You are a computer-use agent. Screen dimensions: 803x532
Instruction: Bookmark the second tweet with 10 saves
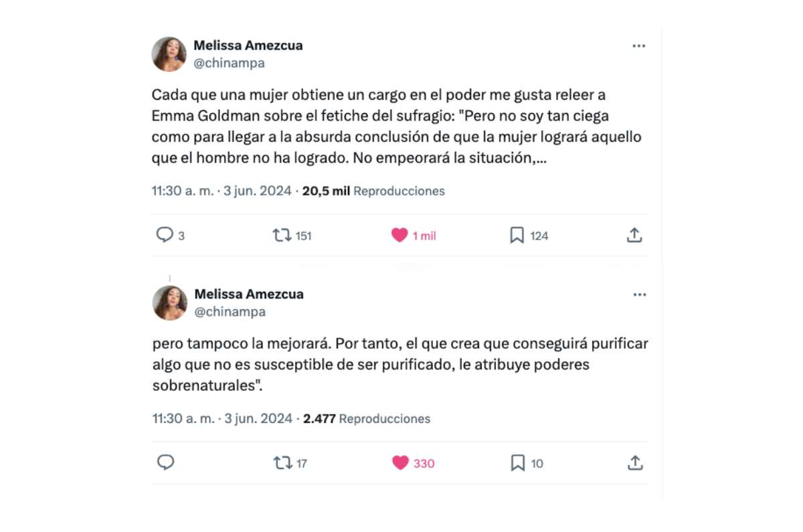pyautogui.click(x=518, y=463)
